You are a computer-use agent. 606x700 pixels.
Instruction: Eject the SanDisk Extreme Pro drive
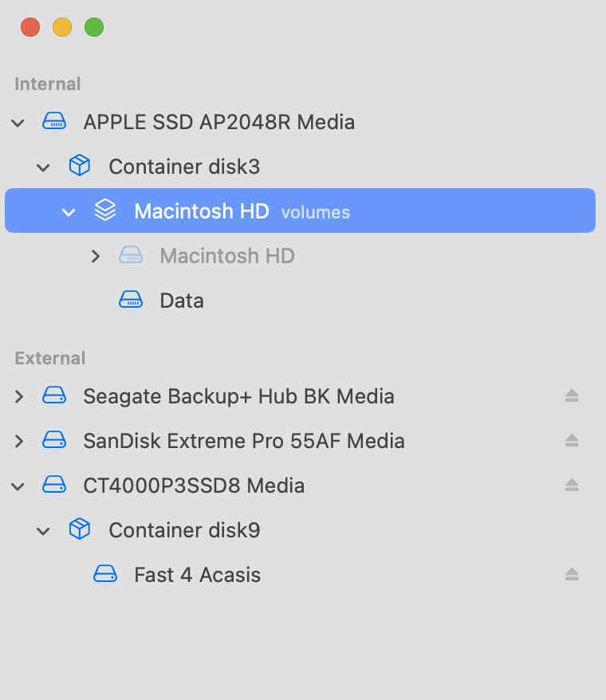[x=572, y=441]
